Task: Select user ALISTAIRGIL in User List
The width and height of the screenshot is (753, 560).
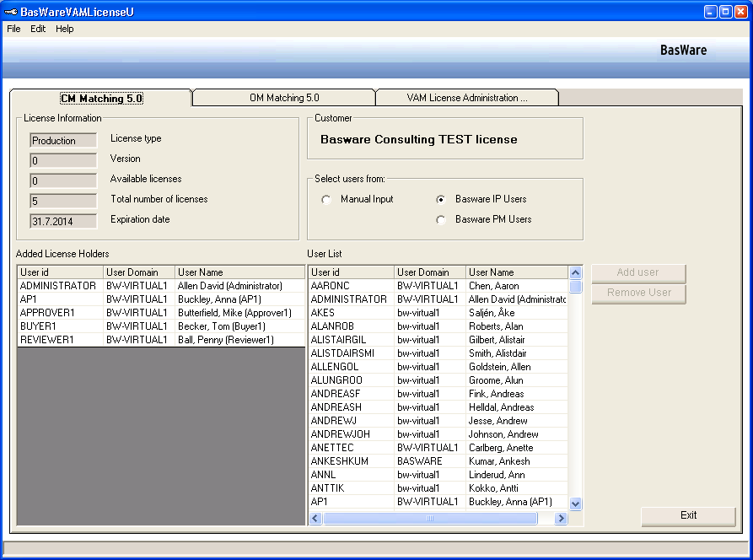Action: [x=438, y=340]
